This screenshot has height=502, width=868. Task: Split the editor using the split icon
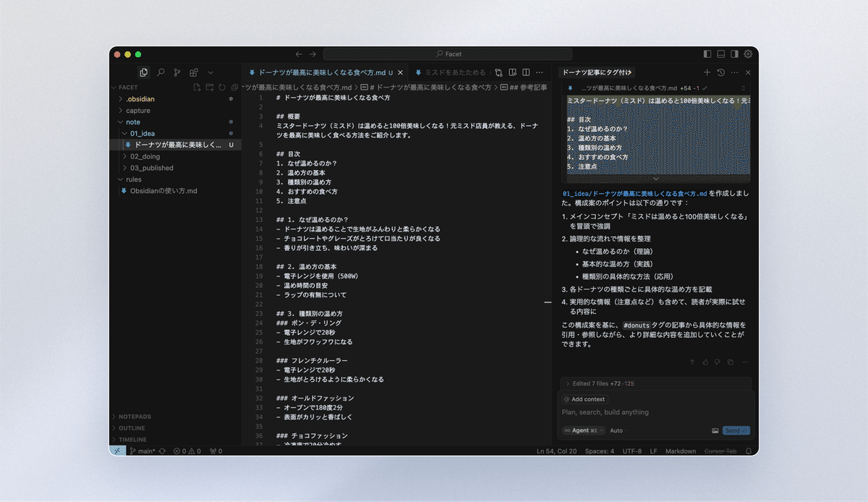pos(524,72)
